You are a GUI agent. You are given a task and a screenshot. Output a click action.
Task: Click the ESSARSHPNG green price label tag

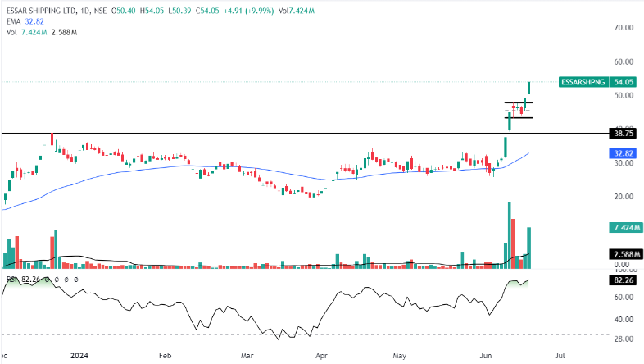pos(583,82)
